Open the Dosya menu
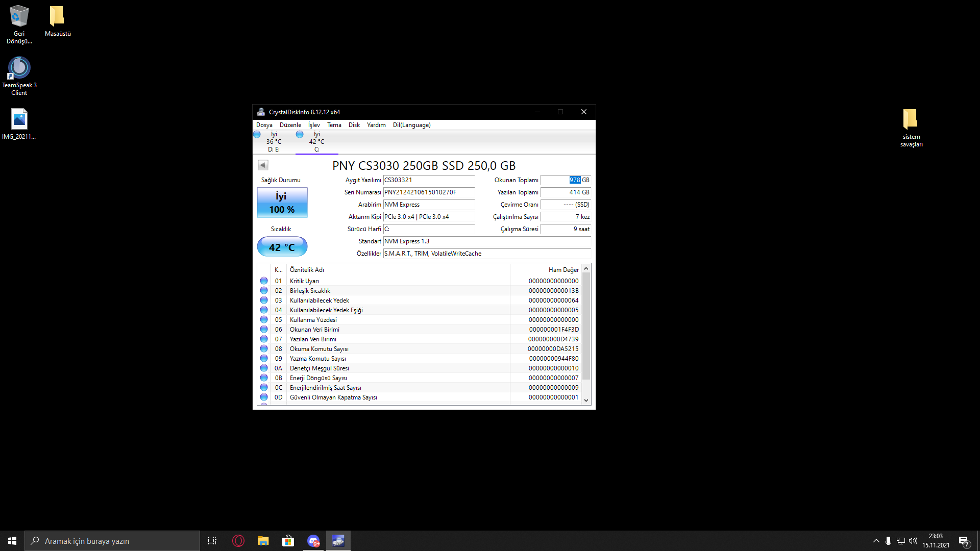 pyautogui.click(x=264, y=125)
